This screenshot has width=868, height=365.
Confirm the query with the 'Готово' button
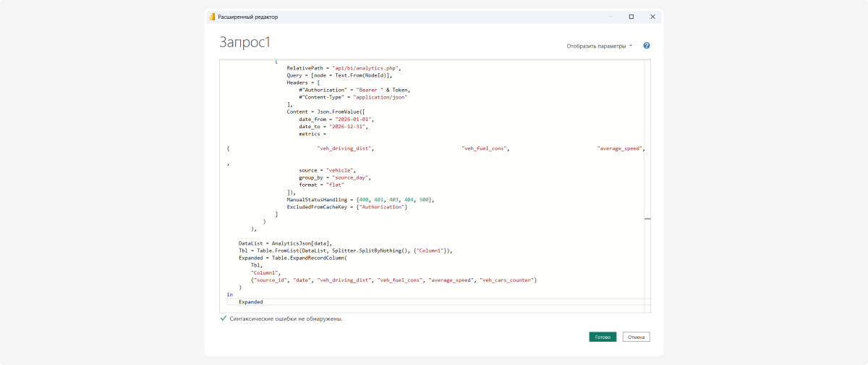click(603, 337)
